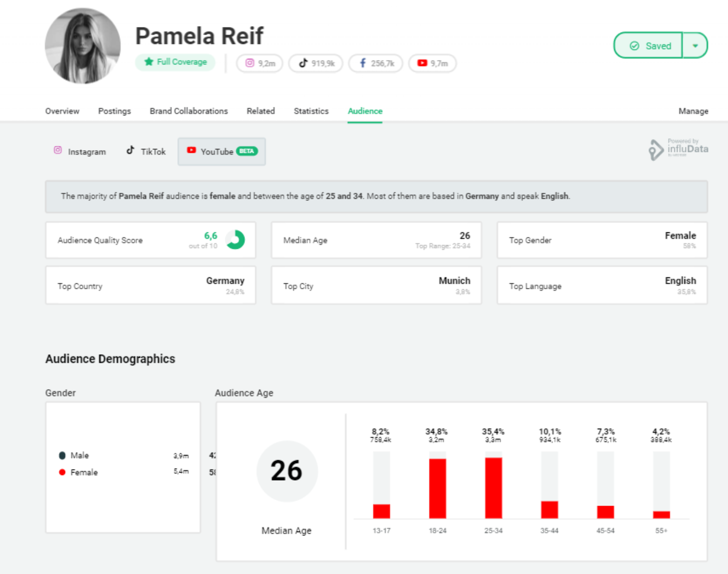Screen dimensions: 728x574
Task: Open the Brand Collaborations tab
Action: coord(189,111)
